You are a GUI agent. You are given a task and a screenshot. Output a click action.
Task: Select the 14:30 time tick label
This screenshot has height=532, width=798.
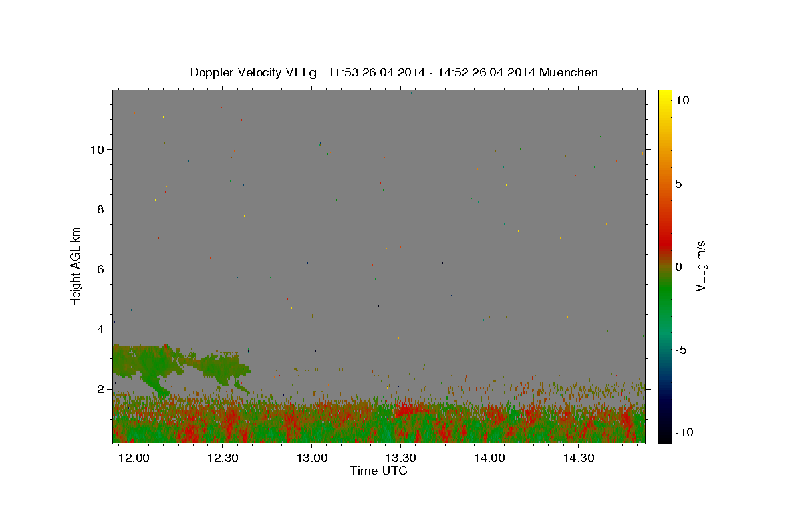click(579, 458)
